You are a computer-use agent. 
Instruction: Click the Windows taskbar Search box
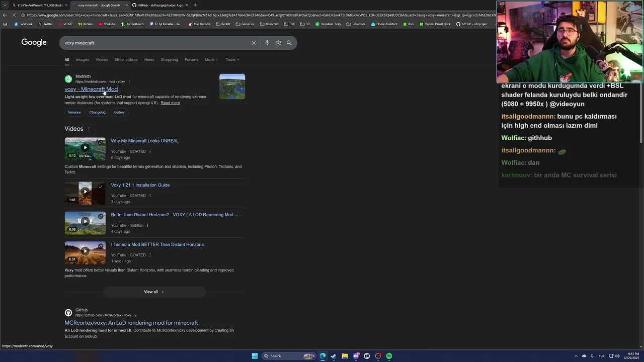pos(288,356)
